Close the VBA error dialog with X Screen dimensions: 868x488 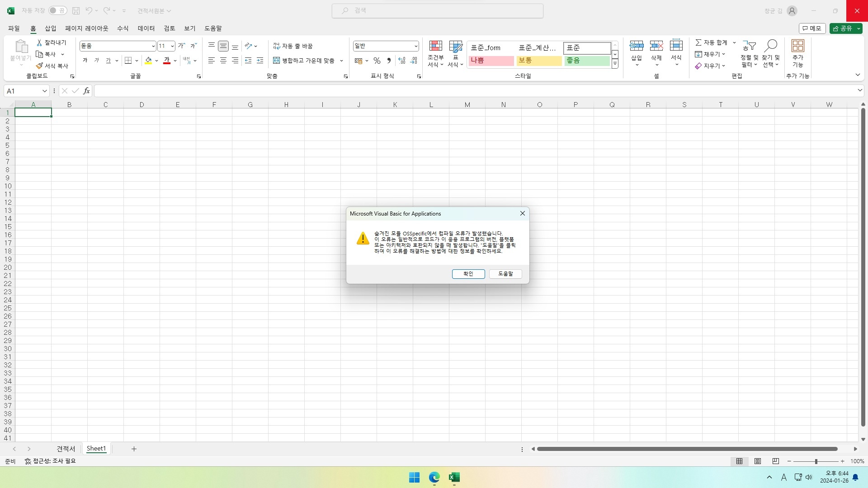click(x=523, y=213)
